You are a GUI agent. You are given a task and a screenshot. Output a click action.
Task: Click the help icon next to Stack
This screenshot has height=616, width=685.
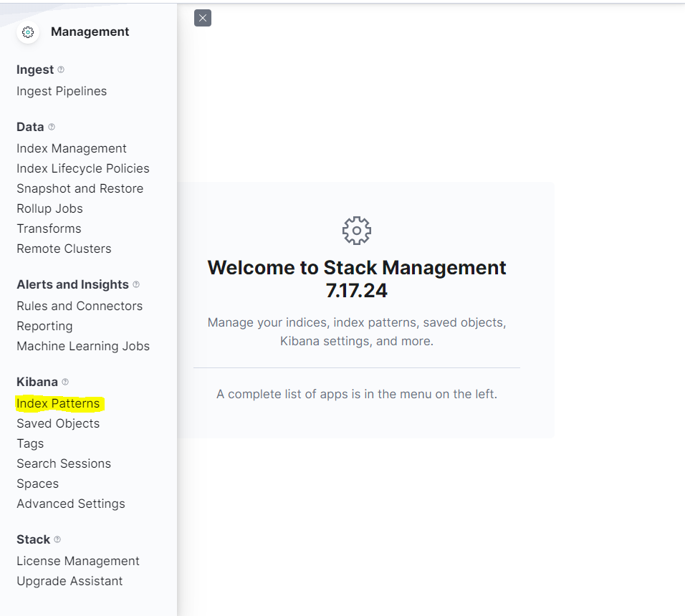[x=57, y=539]
